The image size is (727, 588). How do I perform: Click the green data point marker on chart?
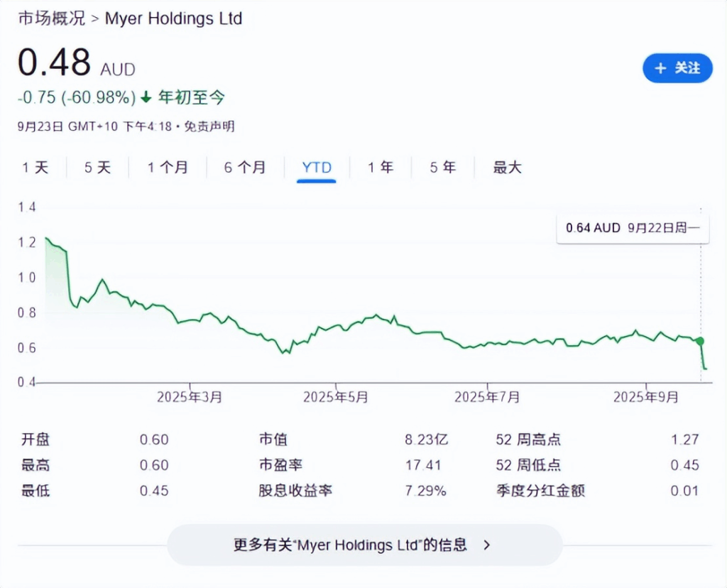coord(701,342)
